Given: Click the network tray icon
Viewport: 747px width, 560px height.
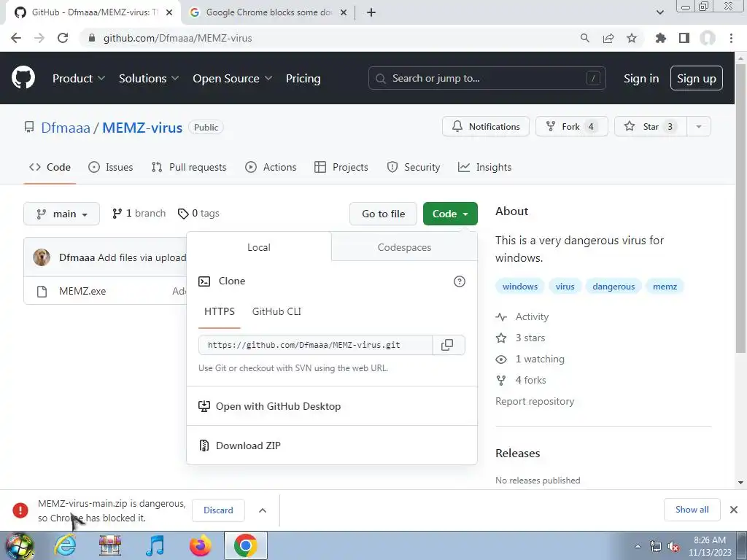Looking at the screenshot, I should tap(656, 547).
